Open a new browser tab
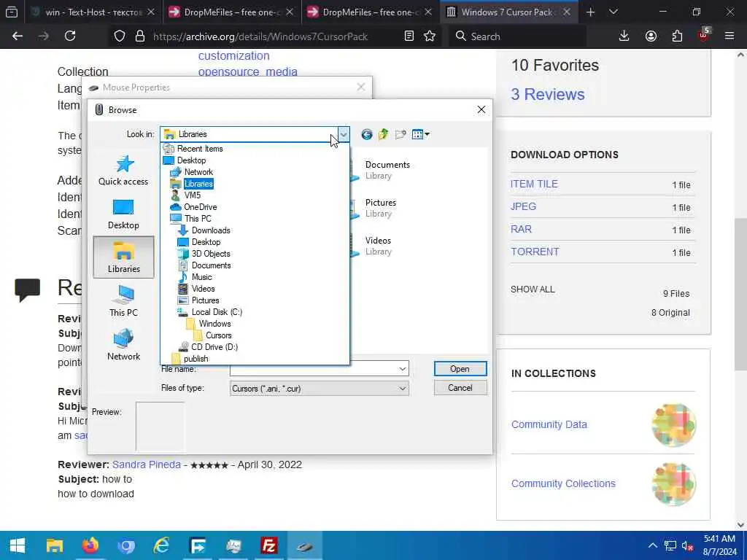The width and height of the screenshot is (747, 560). [591, 12]
